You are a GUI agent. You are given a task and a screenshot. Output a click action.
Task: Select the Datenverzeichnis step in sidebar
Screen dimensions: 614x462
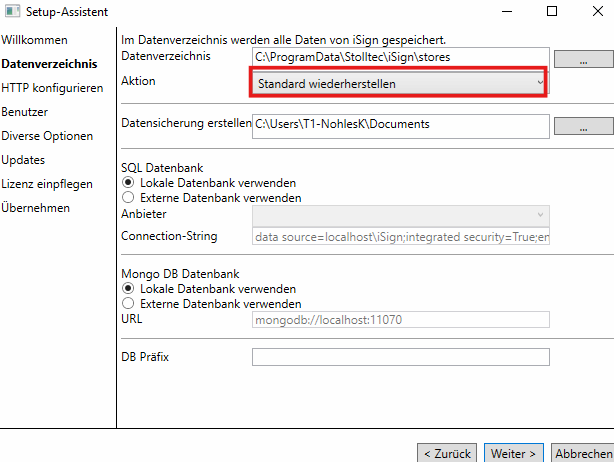coord(49,64)
